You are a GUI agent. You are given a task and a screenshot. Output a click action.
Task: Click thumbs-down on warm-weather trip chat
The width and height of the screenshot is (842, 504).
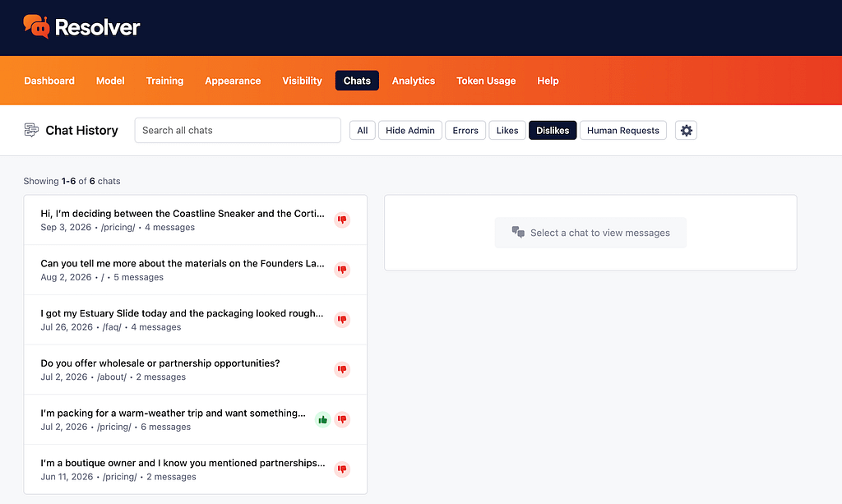[342, 419]
